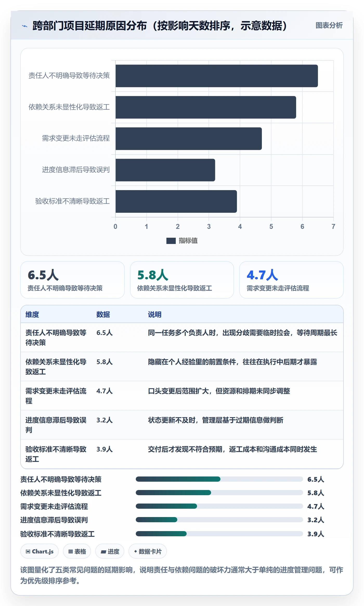The height and width of the screenshot is (606, 364).
Task: Click description starting with 隐藏在个人经验里的前置条件
Action: click(232, 362)
